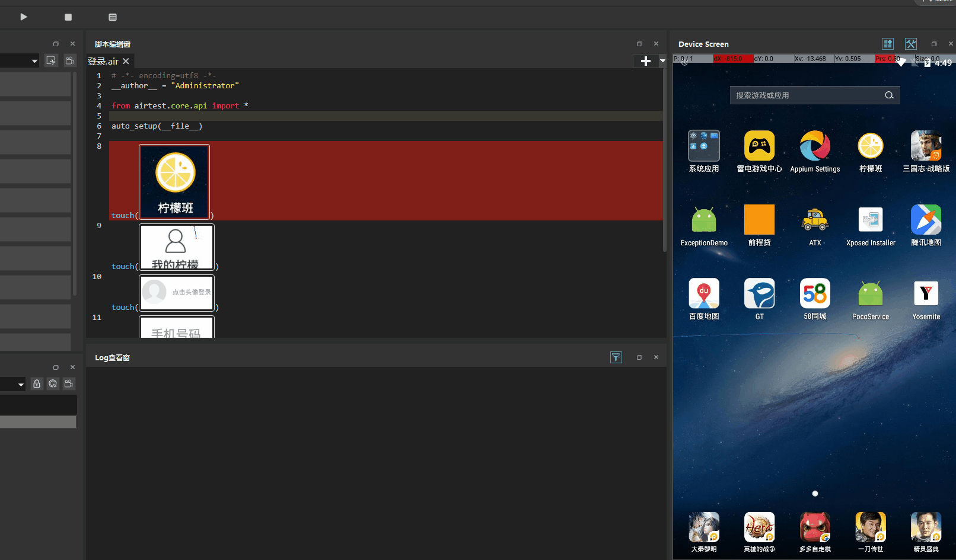Click the filter icon in Log viewer
The width and height of the screenshot is (956, 560).
click(616, 357)
